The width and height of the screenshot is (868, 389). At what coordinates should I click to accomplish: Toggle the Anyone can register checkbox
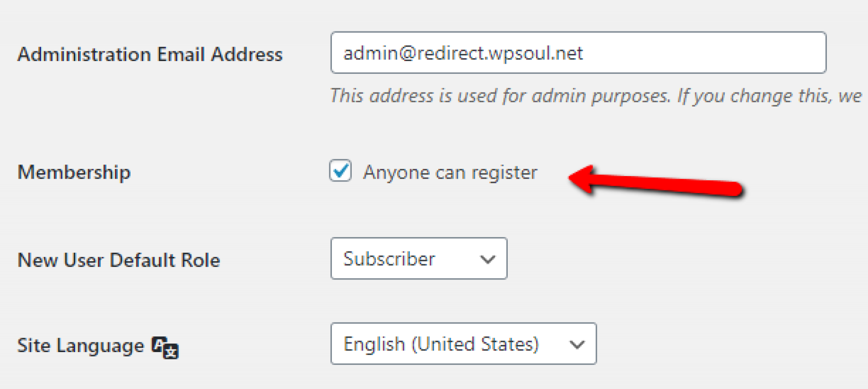click(340, 171)
